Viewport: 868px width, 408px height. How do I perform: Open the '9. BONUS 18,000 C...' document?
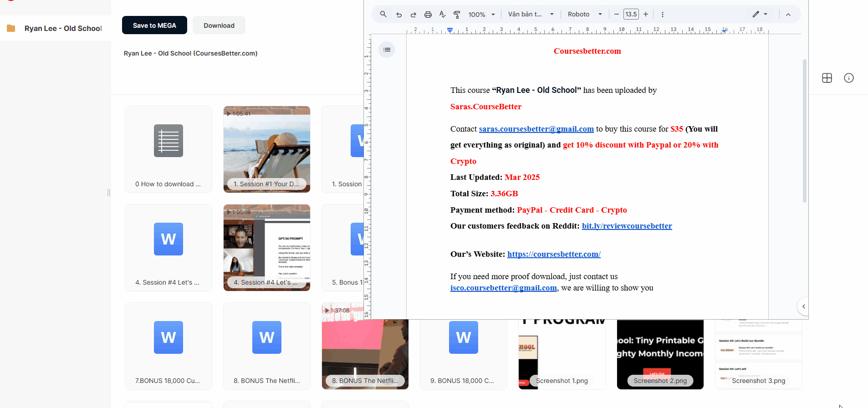(x=464, y=354)
